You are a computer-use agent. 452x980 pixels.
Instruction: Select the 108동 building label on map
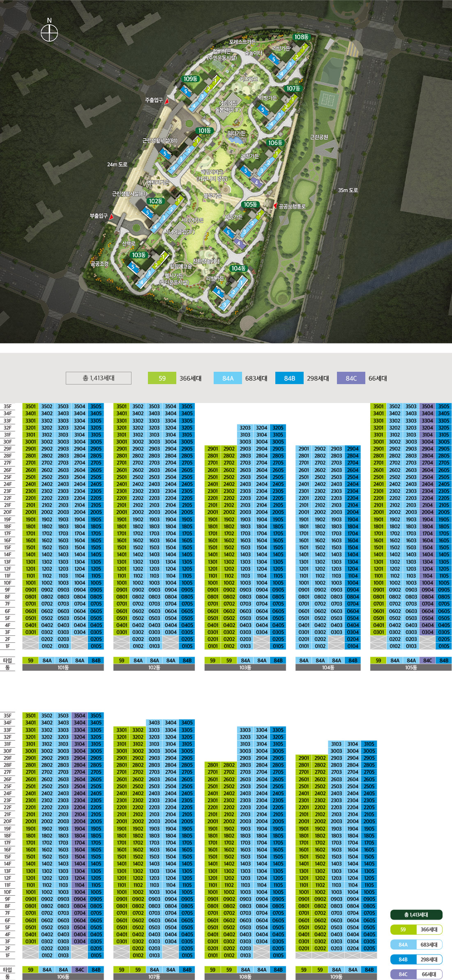point(301,37)
